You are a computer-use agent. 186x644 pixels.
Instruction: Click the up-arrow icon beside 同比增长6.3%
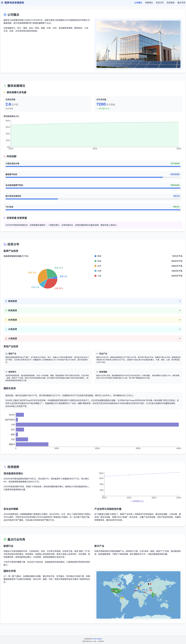(x=97, y=109)
